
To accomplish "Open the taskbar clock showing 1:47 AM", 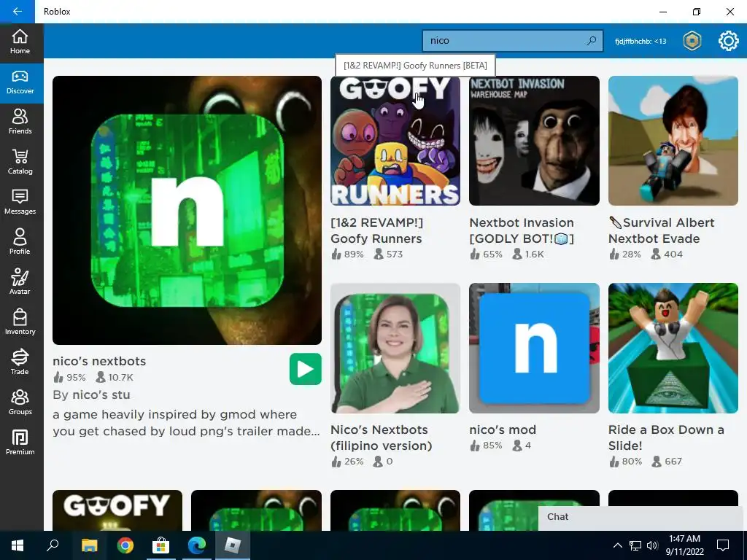I will point(684,545).
